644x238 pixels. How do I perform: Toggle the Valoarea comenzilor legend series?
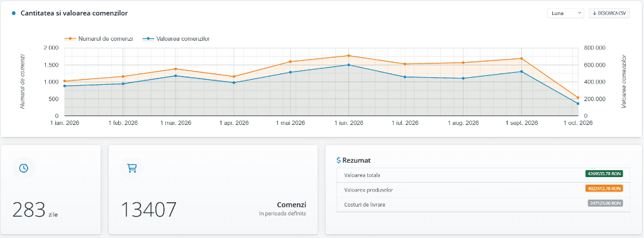[x=176, y=38]
